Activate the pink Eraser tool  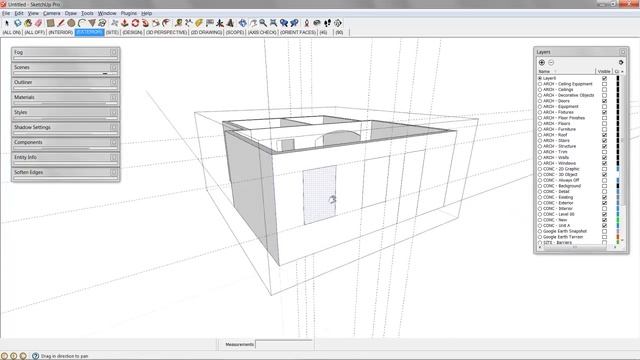pyautogui.click(x=38, y=23)
